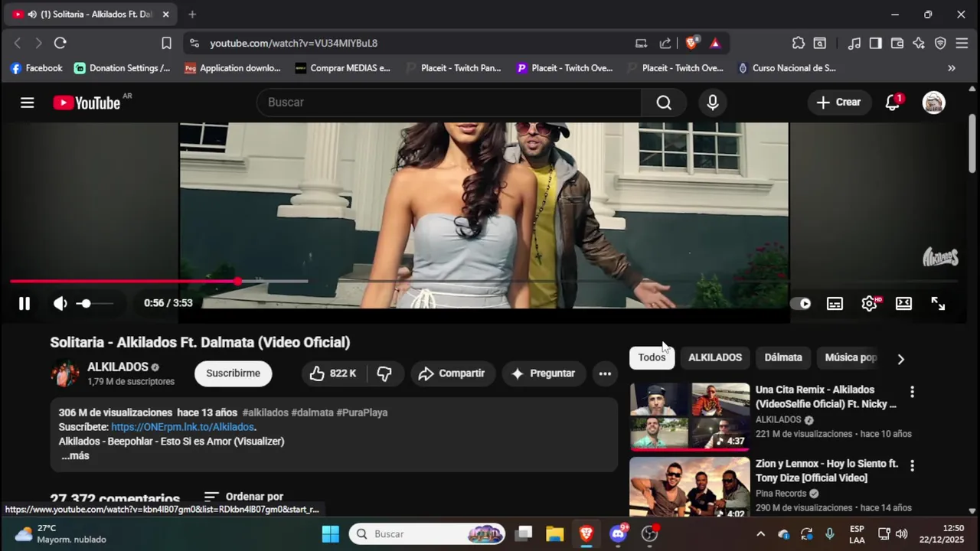
Task: Open options for the Zion y Lennox video
Action: click(912, 465)
